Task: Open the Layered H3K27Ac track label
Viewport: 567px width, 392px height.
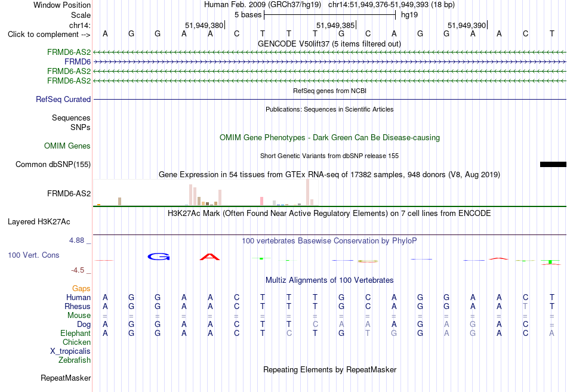Action: 39,222
